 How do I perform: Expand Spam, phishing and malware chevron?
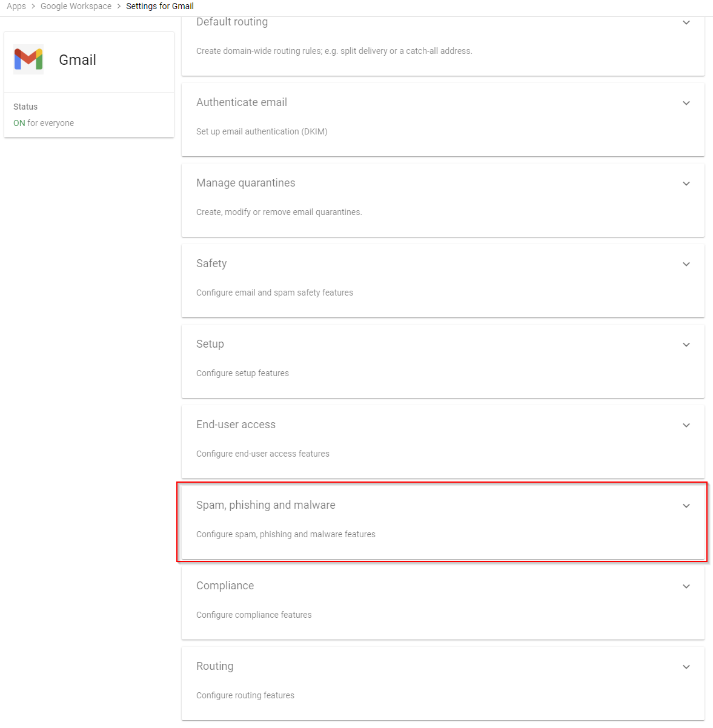686,506
